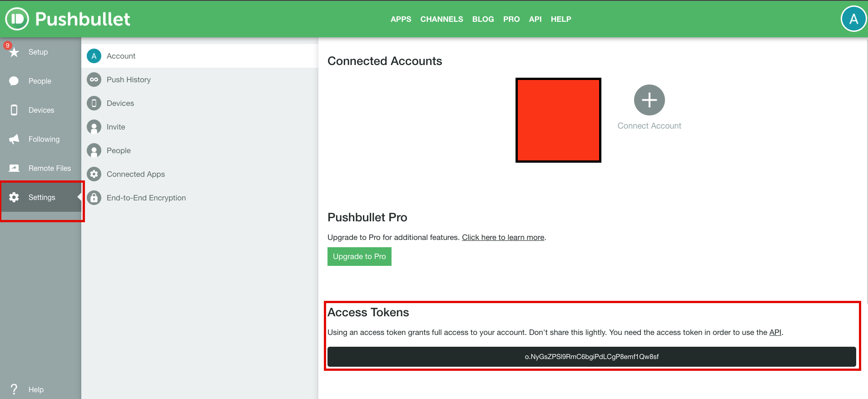Screen dimensions: 868x399
Task: Select People in the left sidebar
Action: pyautogui.click(x=40, y=81)
